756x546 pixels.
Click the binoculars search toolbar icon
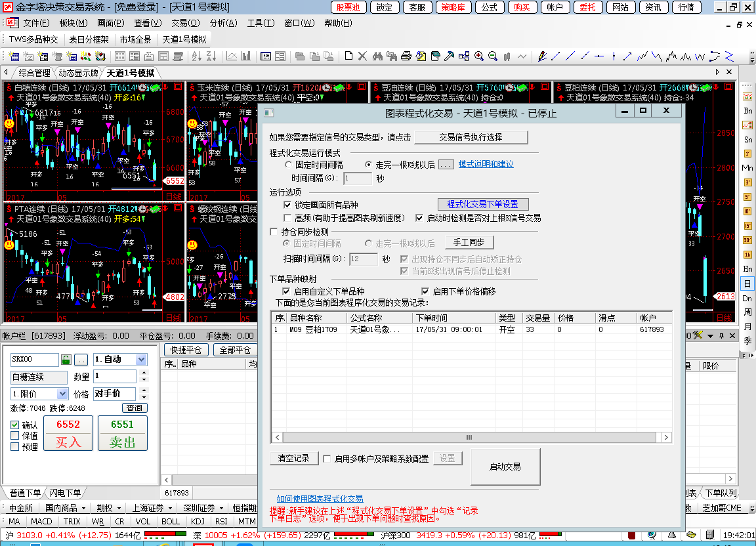click(377, 56)
